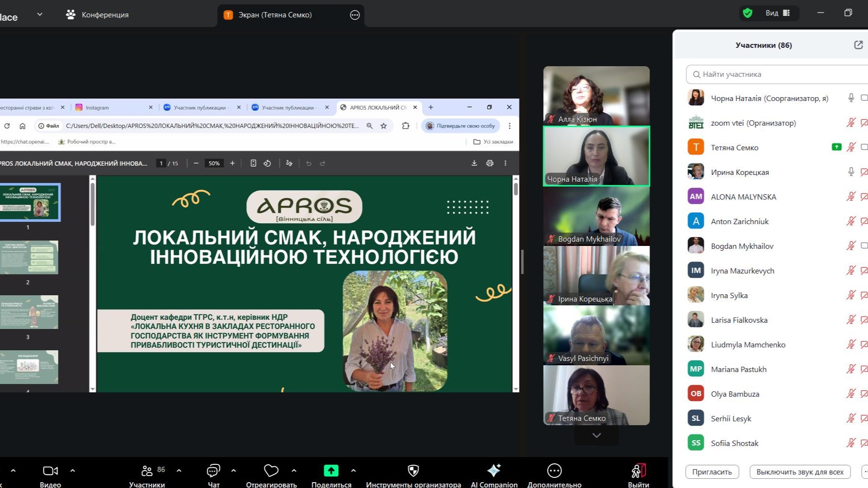This screenshot has height=488, width=868.
Task: Toggle the Video camera on or off
Action: coord(50,471)
